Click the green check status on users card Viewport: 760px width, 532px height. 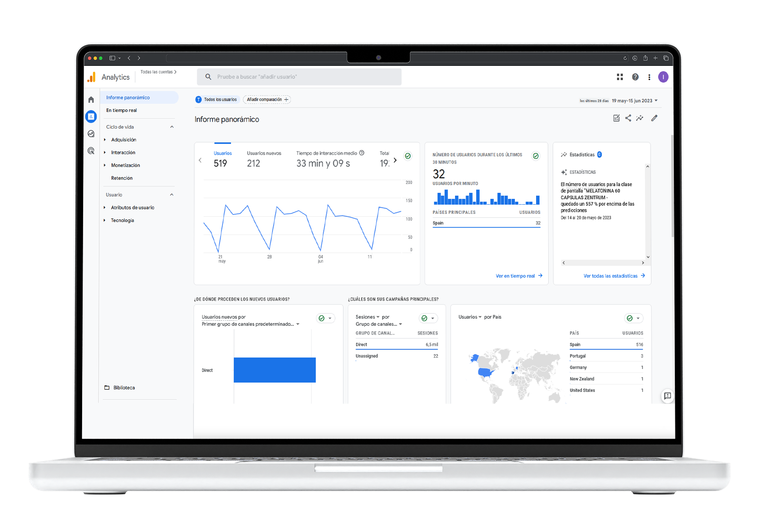point(408,156)
